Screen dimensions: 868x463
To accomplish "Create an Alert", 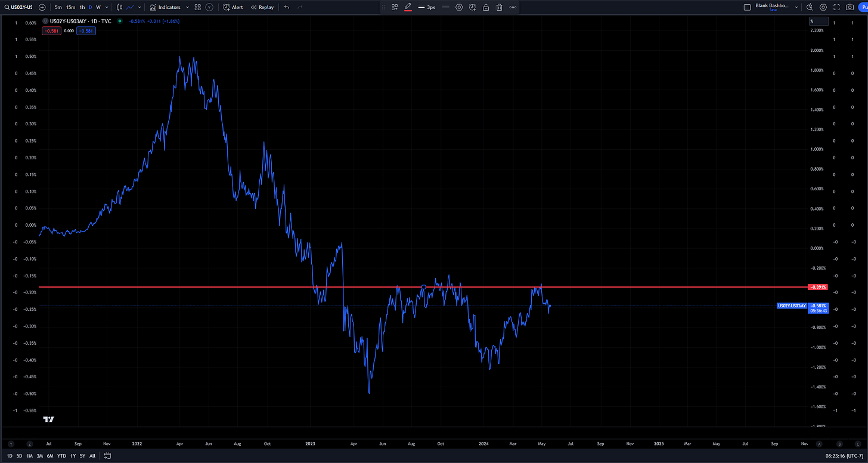I will (x=233, y=7).
